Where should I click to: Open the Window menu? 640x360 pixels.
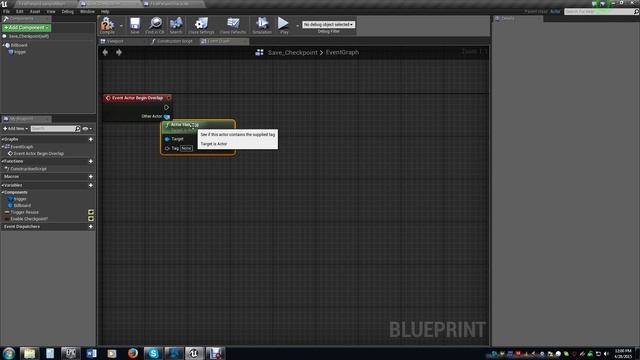pos(87,11)
